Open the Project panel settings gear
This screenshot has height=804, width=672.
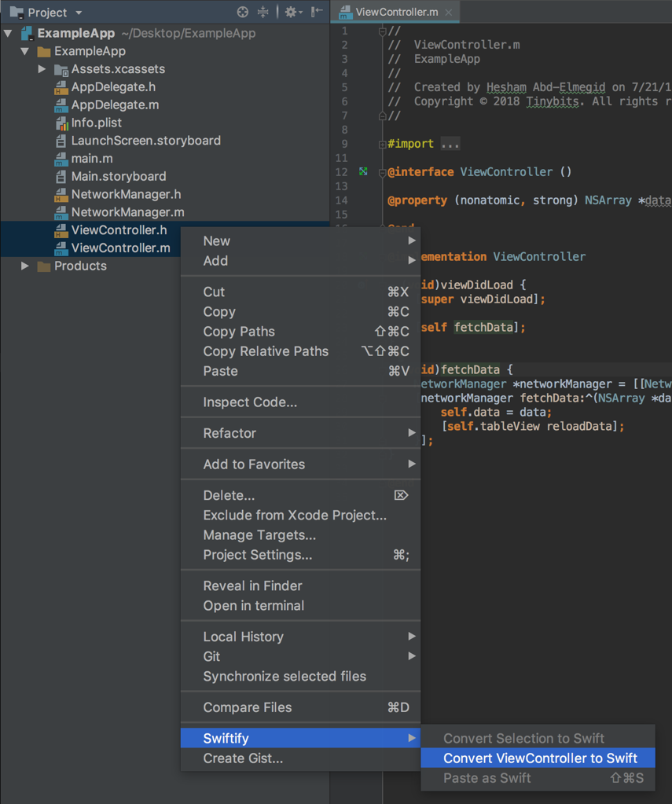(292, 12)
